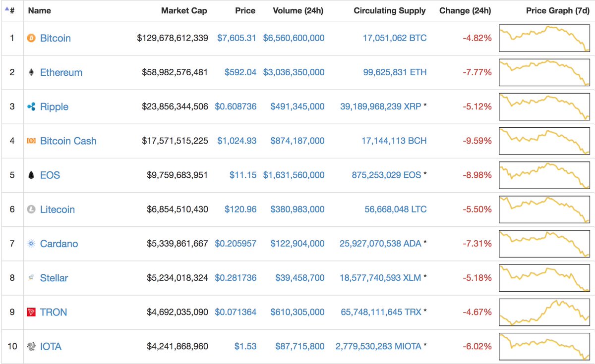Select EOS change -8.98%
This screenshot has height=364, width=595.
tap(476, 175)
